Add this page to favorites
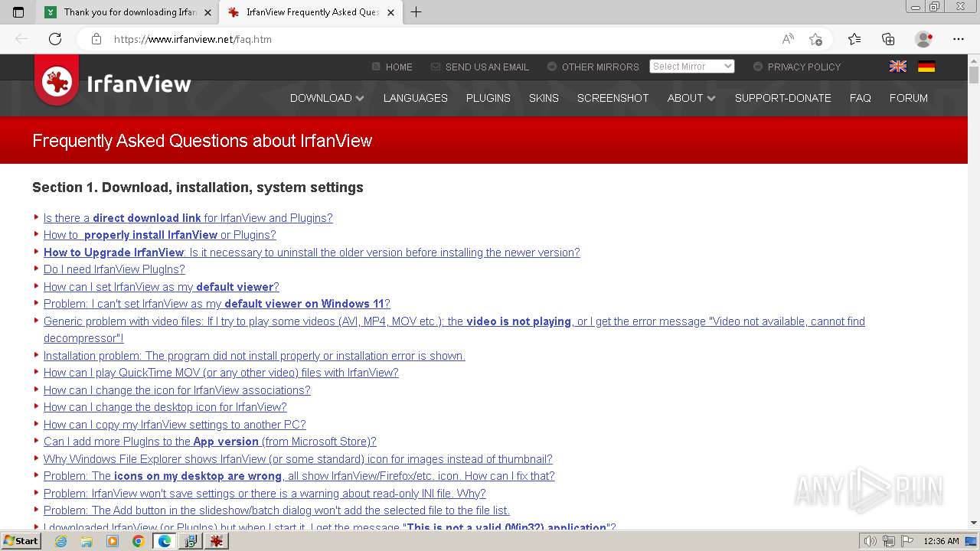This screenshot has height=551, width=980. click(815, 39)
